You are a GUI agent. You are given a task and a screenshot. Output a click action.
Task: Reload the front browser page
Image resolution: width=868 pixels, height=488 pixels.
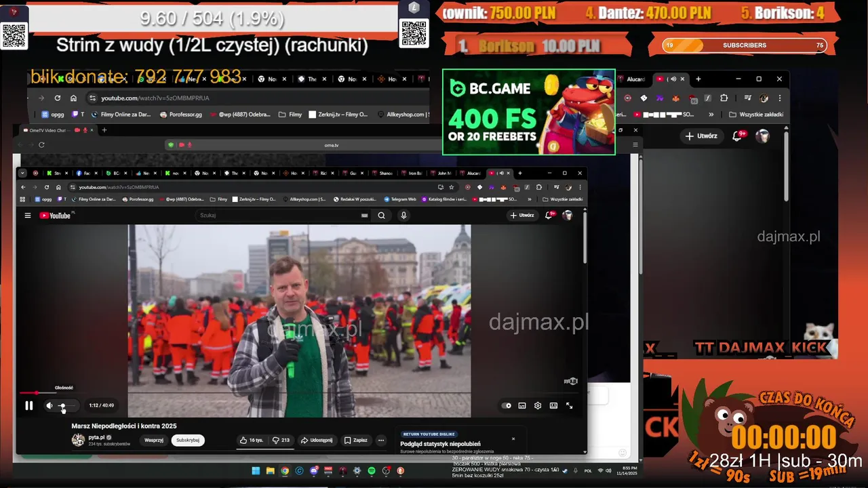coord(47,187)
